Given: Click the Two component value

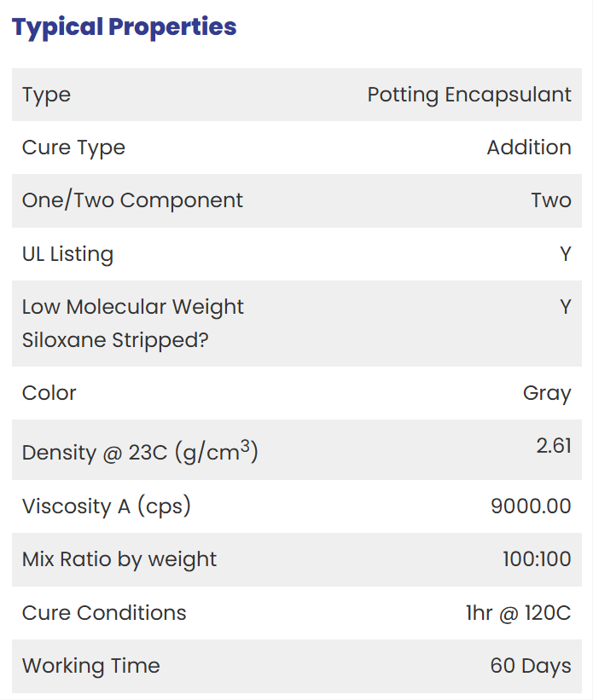Looking at the screenshot, I should [551, 200].
